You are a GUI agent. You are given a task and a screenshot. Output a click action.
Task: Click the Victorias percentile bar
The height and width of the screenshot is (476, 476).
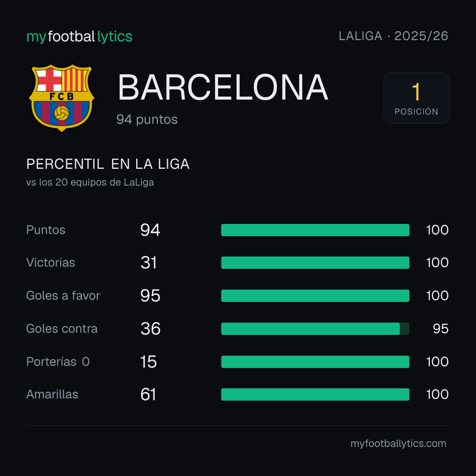pyautogui.click(x=315, y=263)
